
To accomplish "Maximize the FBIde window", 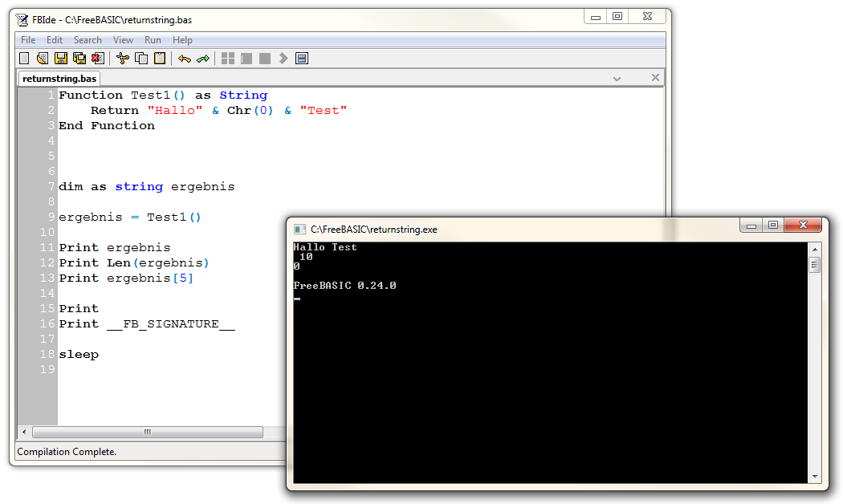I will (617, 17).
